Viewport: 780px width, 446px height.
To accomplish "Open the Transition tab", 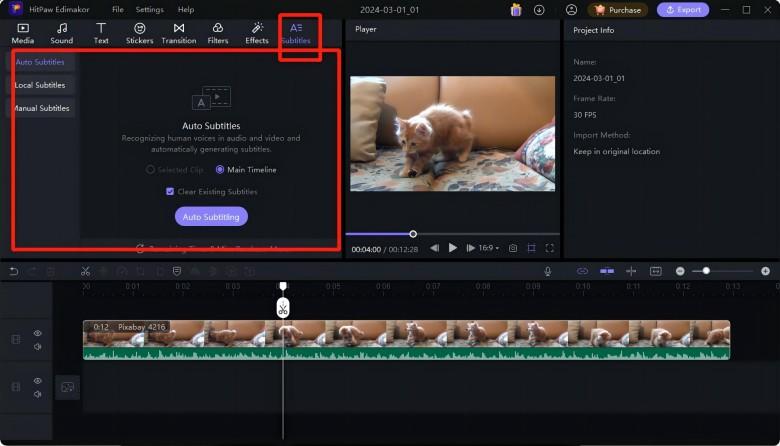I will 179,33.
